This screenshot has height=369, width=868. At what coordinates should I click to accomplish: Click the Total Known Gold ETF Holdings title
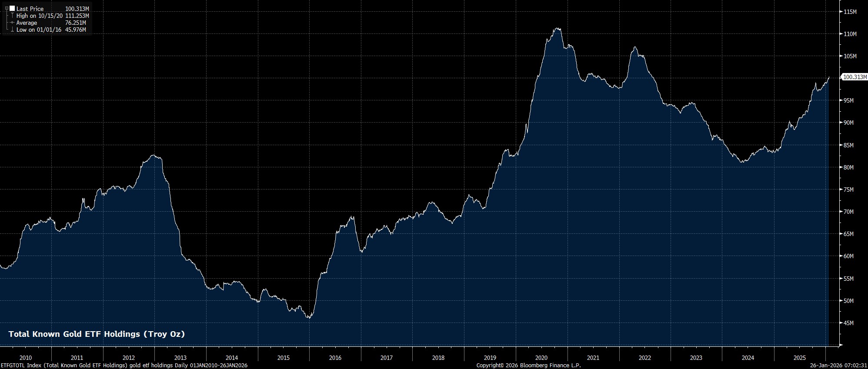[x=97, y=334]
